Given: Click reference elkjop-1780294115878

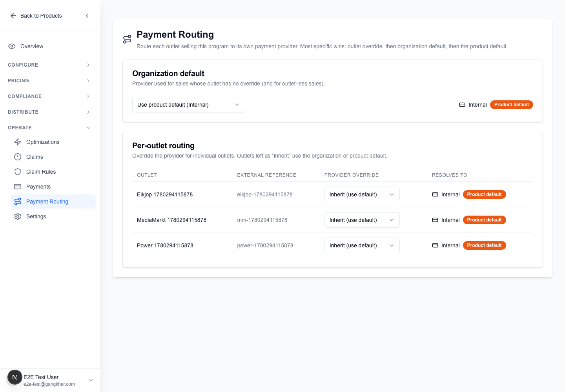Looking at the screenshot, I should [x=265, y=194].
